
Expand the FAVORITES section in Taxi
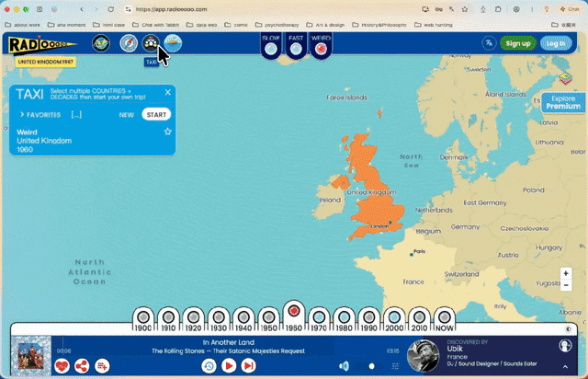40,115
